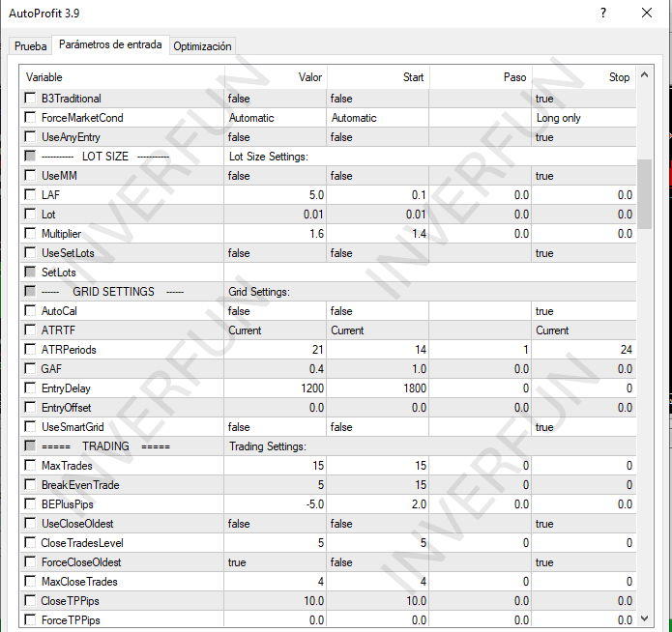Select the GAF Valor cell 0.4
The image size is (672, 632).
coord(276,369)
